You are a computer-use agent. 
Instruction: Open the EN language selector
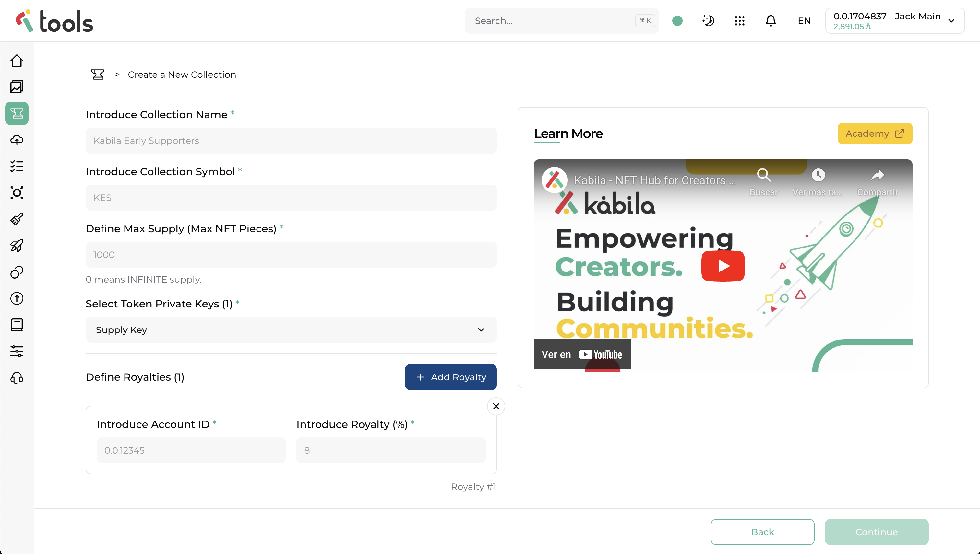click(x=804, y=21)
